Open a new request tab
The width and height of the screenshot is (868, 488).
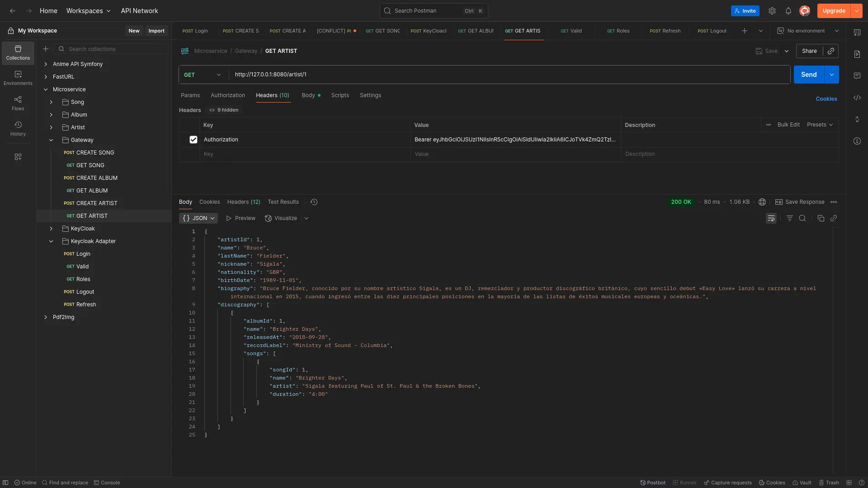pyautogui.click(x=745, y=31)
